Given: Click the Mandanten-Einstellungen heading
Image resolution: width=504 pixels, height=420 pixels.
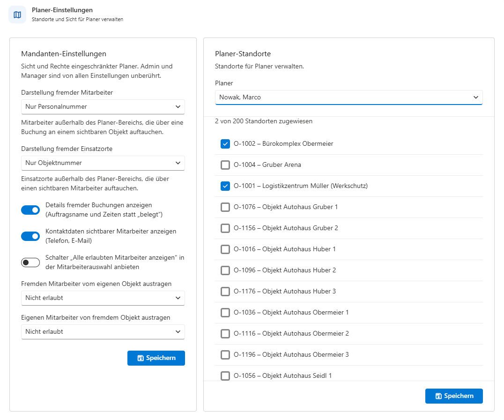Looking at the screenshot, I should (x=64, y=54).
